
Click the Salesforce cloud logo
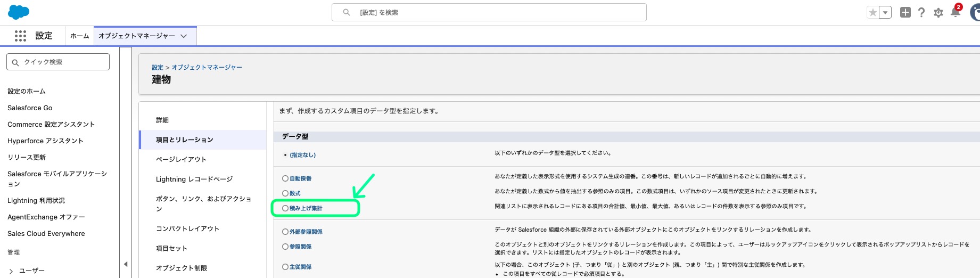(x=19, y=12)
